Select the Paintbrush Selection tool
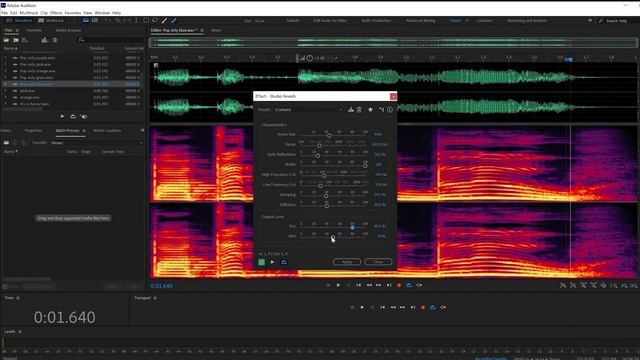 164,20
